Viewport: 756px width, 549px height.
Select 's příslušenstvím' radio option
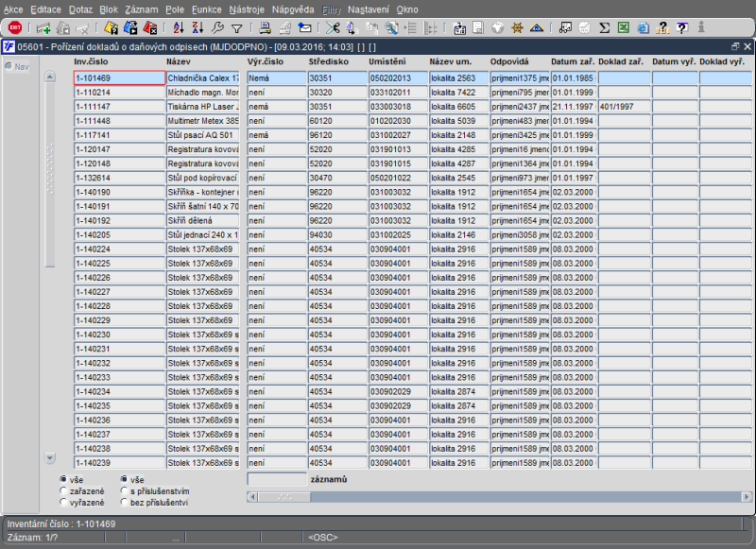pos(125,491)
